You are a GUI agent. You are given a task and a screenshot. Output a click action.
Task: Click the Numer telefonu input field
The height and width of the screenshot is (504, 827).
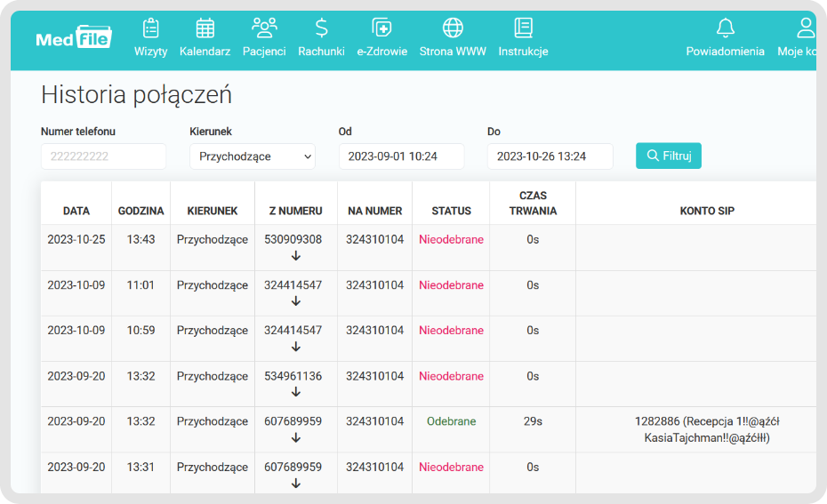[x=103, y=156]
